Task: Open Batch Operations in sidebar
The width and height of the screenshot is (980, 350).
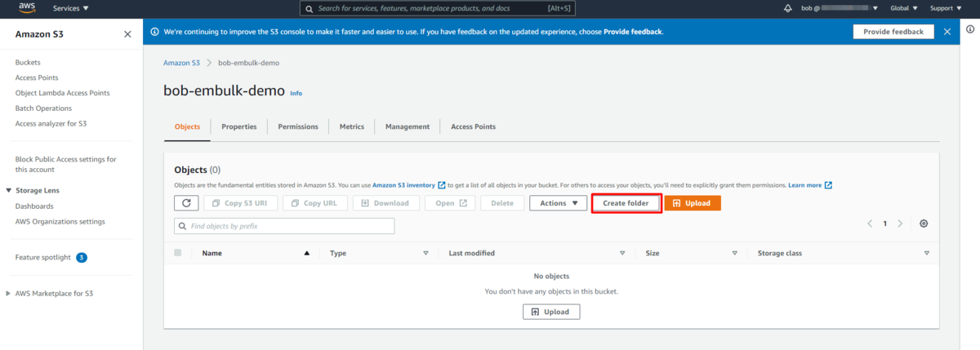Action: click(43, 109)
